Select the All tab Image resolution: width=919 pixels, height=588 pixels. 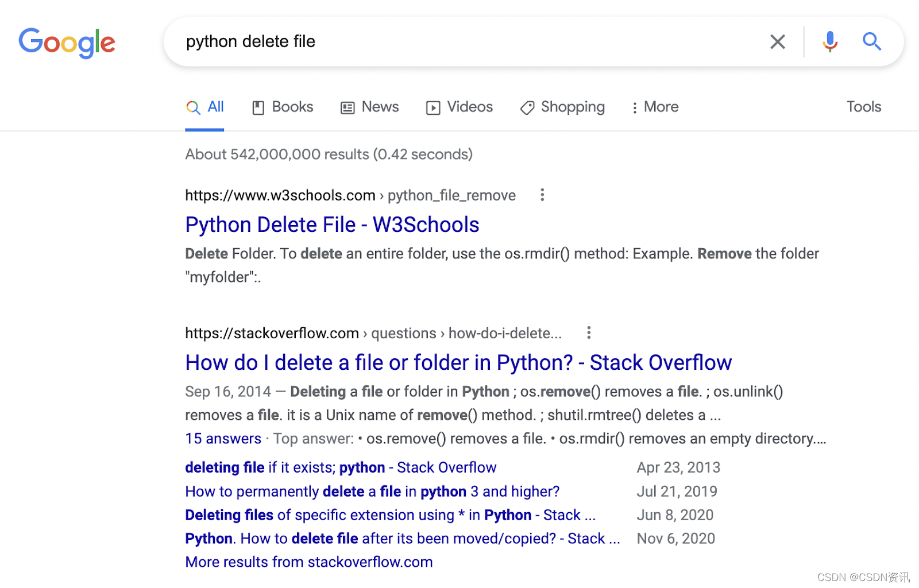[x=204, y=107]
